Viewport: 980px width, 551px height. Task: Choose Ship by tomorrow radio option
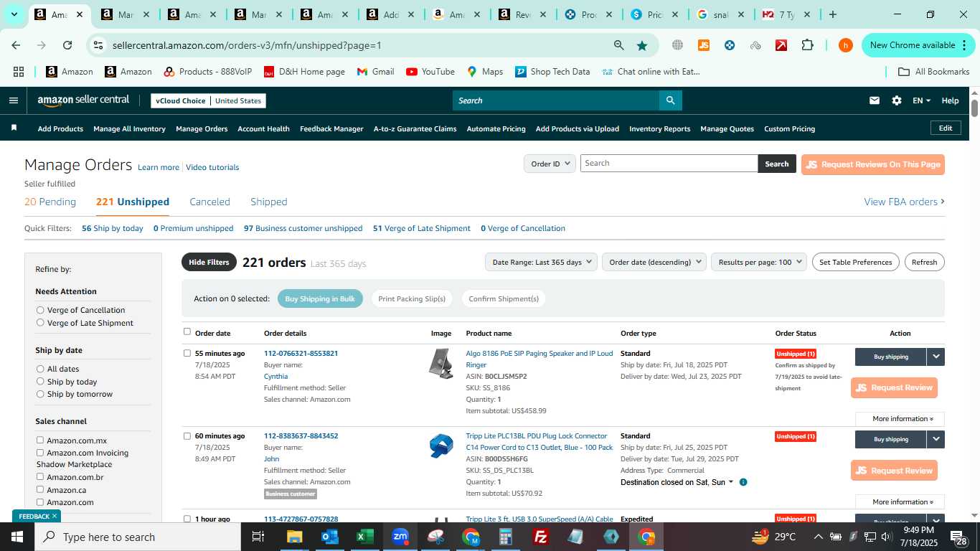[40, 394]
